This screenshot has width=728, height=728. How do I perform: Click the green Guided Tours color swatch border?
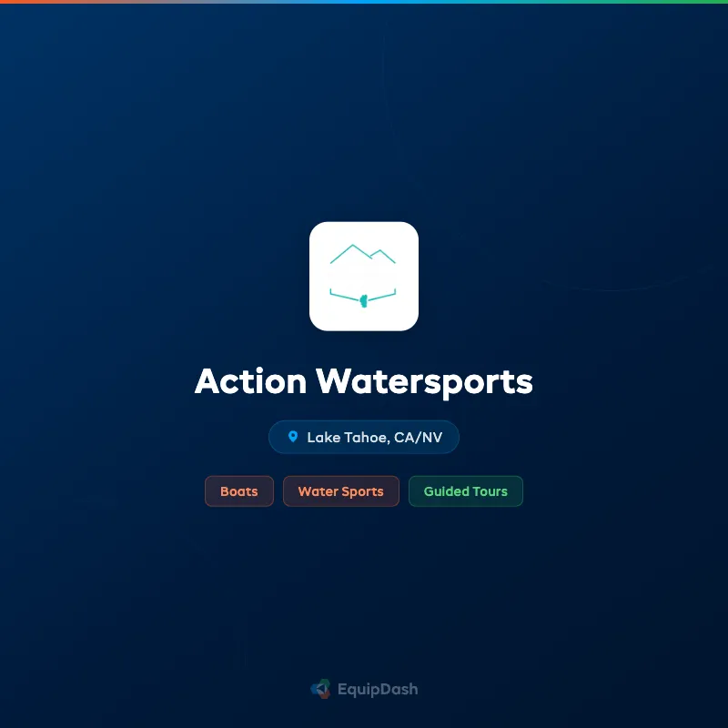[x=465, y=479]
